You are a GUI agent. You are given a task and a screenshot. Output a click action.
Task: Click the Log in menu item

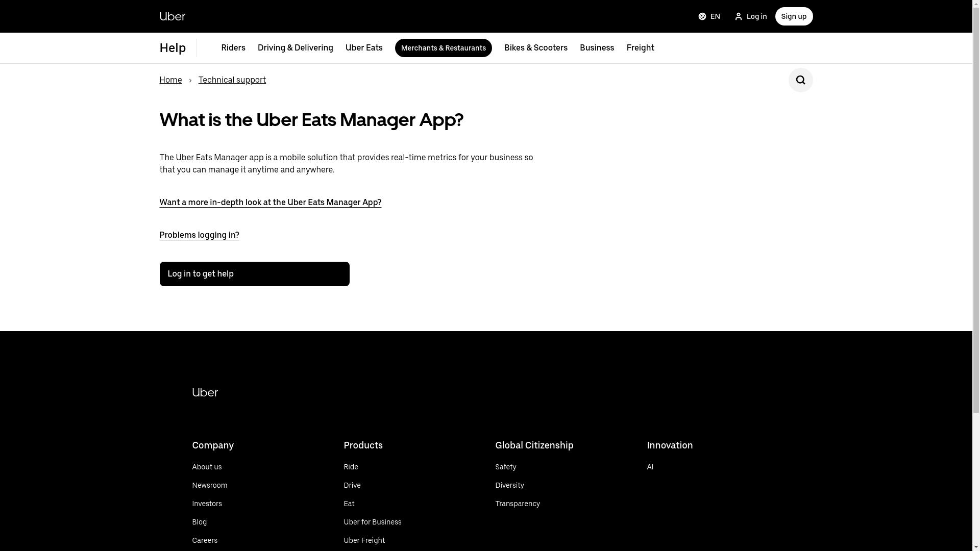pyautogui.click(x=751, y=16)
